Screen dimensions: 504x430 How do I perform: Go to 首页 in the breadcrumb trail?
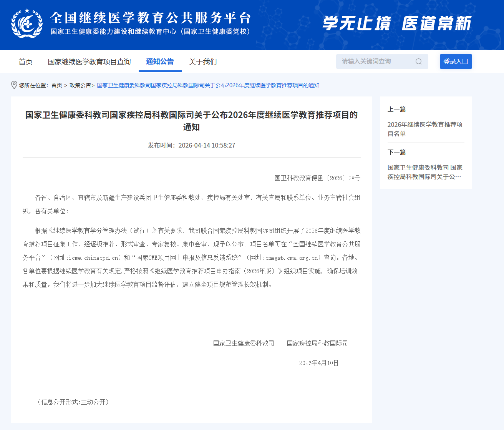click(x=56, y=85)
